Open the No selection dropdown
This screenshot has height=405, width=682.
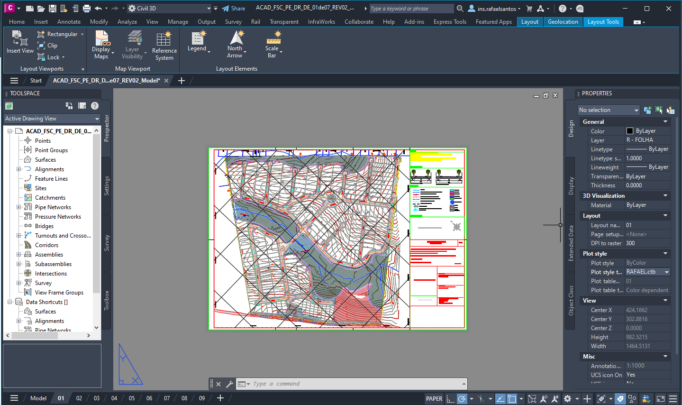pyautogui.click(x=608, y=110)
